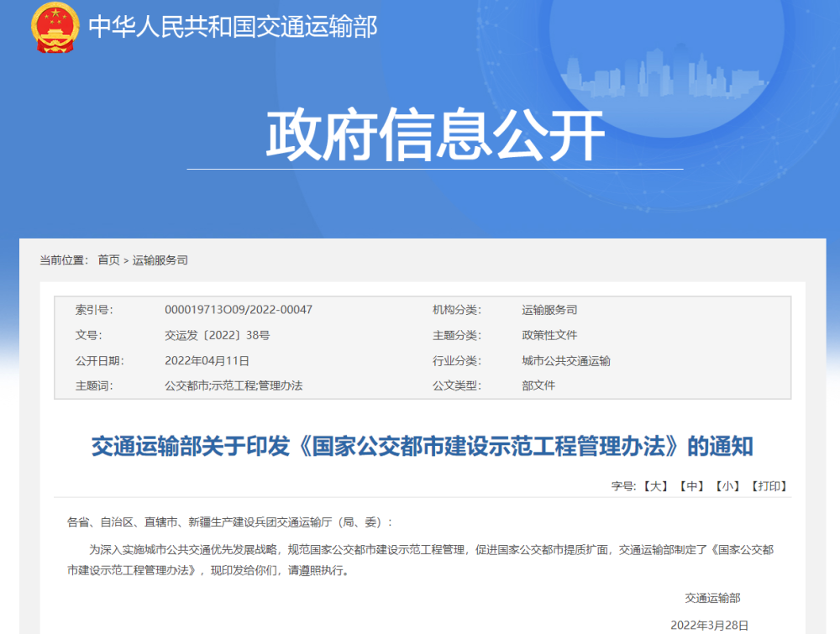Click 运输服务司 in the 机构分类 row

point(549,310)
